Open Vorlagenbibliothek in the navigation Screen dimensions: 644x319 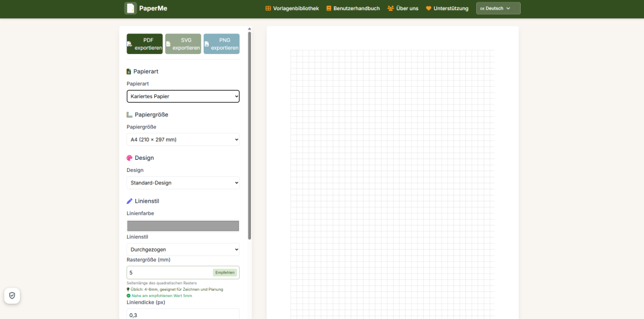[296, 9]
